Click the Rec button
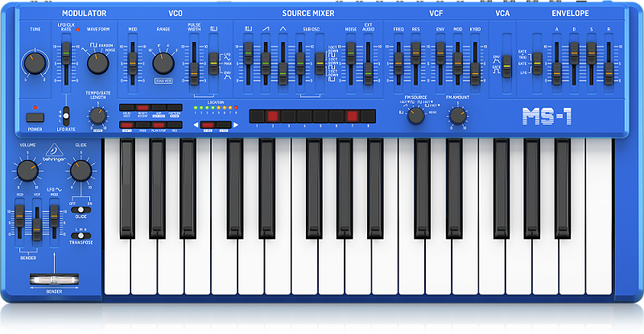The height and width of the screenshot is (334, 644). point(175,125)
